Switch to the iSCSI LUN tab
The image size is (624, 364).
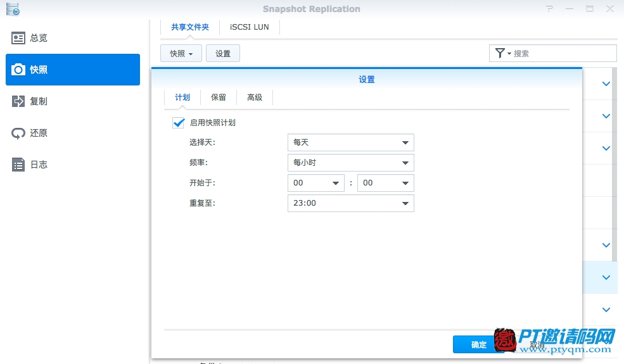tap(250, 27)
